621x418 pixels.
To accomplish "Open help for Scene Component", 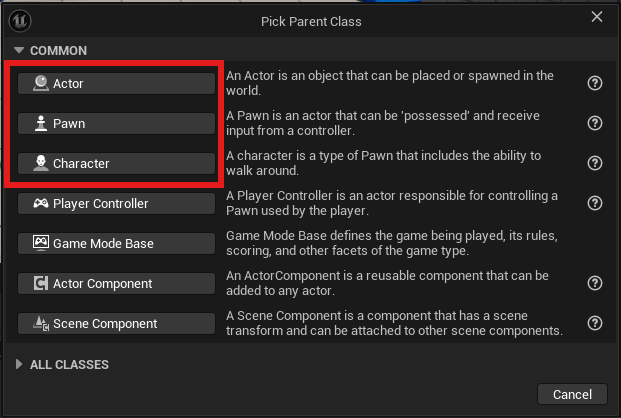I will pos(594,323).
